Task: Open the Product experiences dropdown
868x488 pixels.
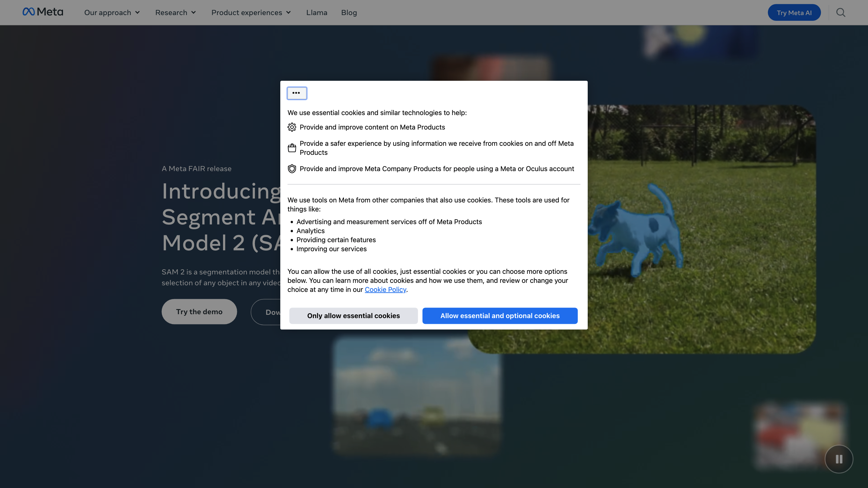Action: (251, 12)
